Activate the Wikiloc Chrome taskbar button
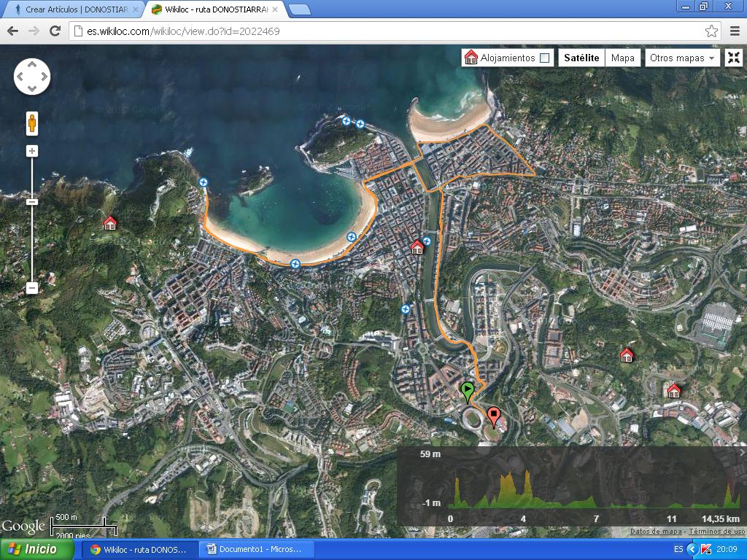This screenshot has height=560, width=747. click(141, 549)
